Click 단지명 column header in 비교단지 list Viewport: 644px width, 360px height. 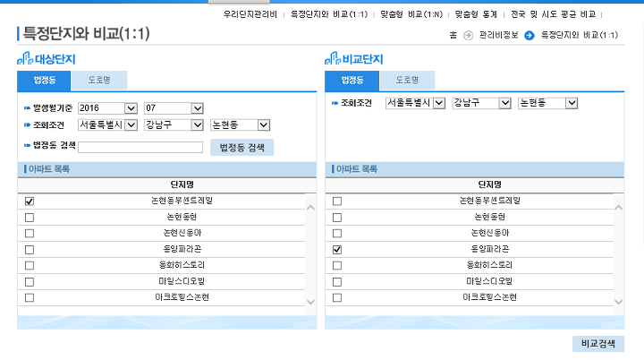tap(489, 184)
